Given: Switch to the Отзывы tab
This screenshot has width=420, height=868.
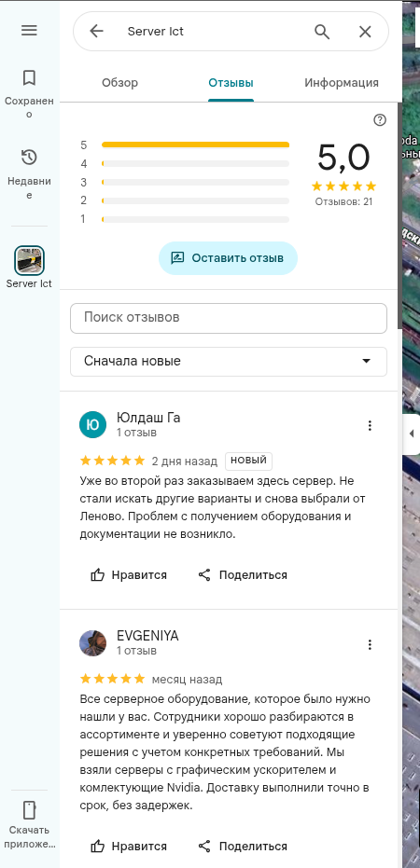Looking at the screenshot, I should point(231,83).
